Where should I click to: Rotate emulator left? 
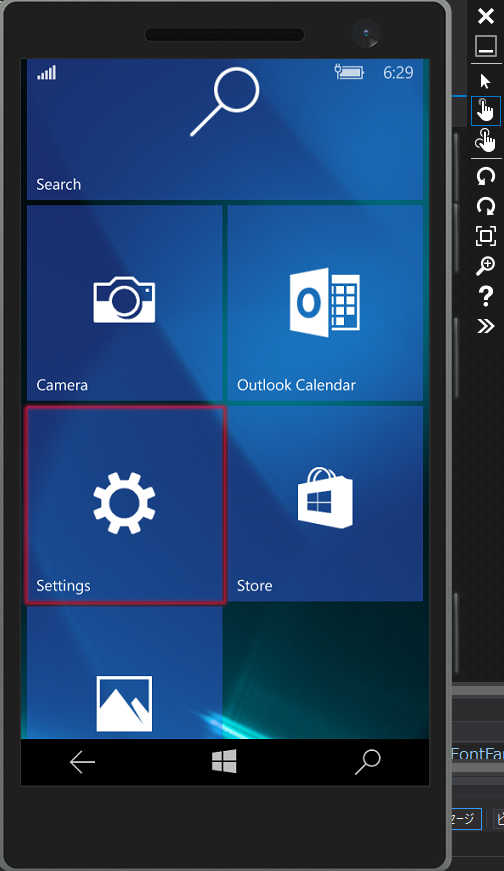click(x=486, y=177)
